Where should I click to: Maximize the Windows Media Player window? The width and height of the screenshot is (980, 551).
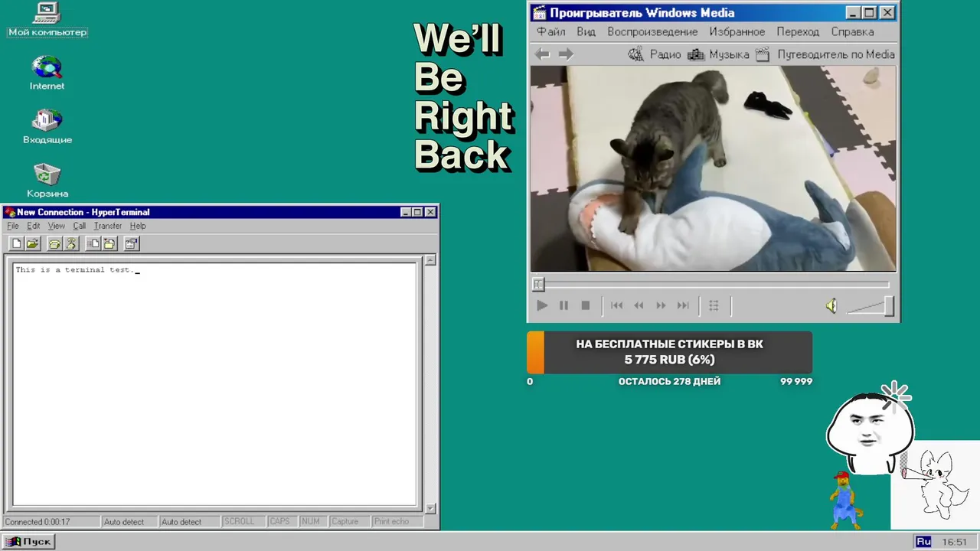coord(870,13)
